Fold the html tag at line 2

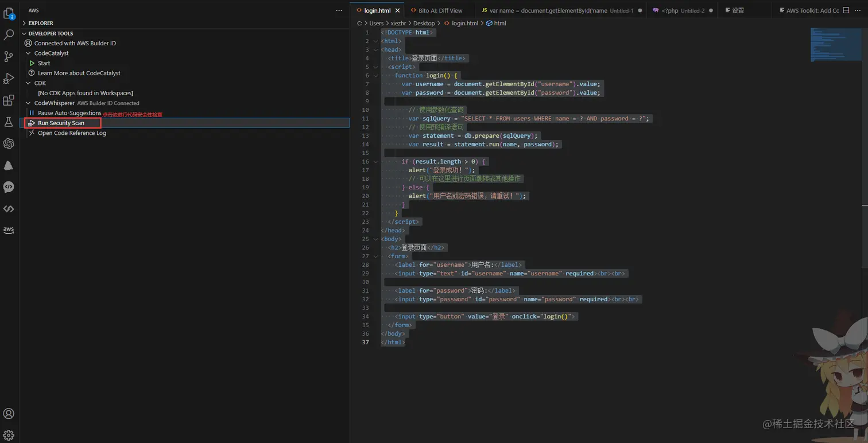pos(375,41)
